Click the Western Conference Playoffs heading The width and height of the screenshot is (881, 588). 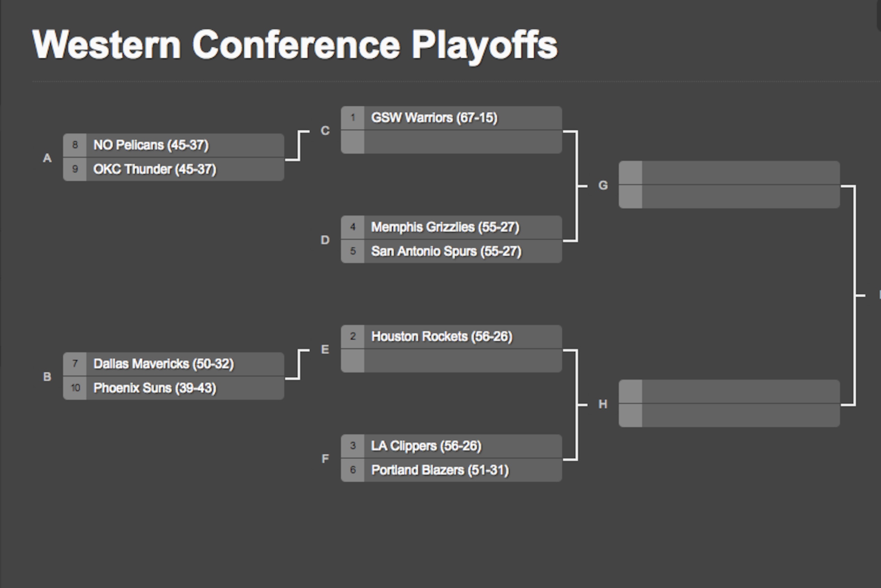click(295, 46)
